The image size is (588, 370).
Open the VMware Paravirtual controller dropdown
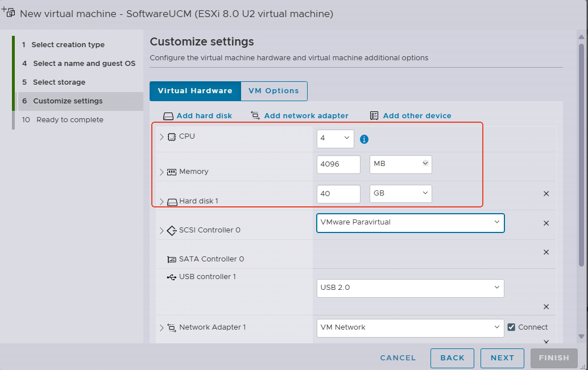[410, 223]
